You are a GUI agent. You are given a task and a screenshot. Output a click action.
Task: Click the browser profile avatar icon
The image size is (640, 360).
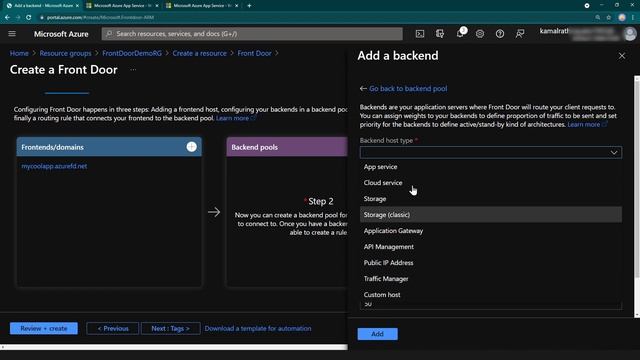tap(622, 18)
